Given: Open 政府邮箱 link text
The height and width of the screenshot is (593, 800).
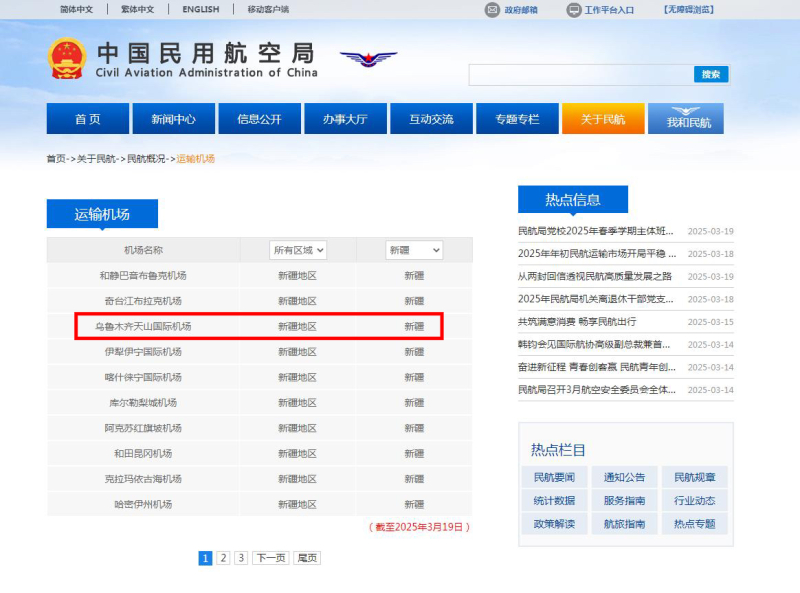Looking at the screenshot, I should (x=521, y=10).
